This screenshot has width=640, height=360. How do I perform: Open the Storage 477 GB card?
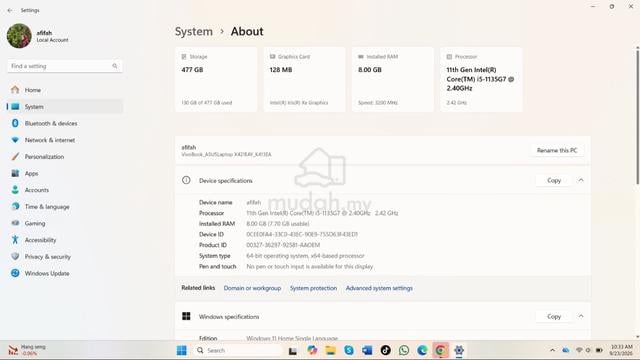click(x=216, y=79)
